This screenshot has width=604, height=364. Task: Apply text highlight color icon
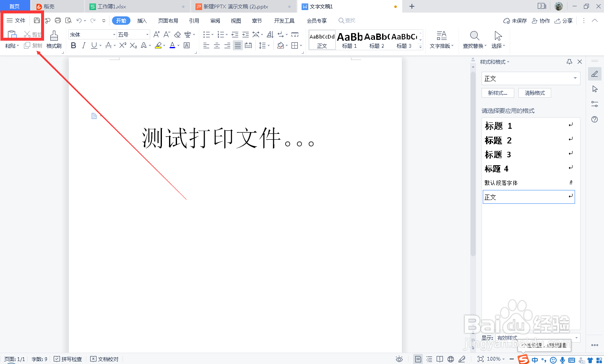click(x=159, y=45)
